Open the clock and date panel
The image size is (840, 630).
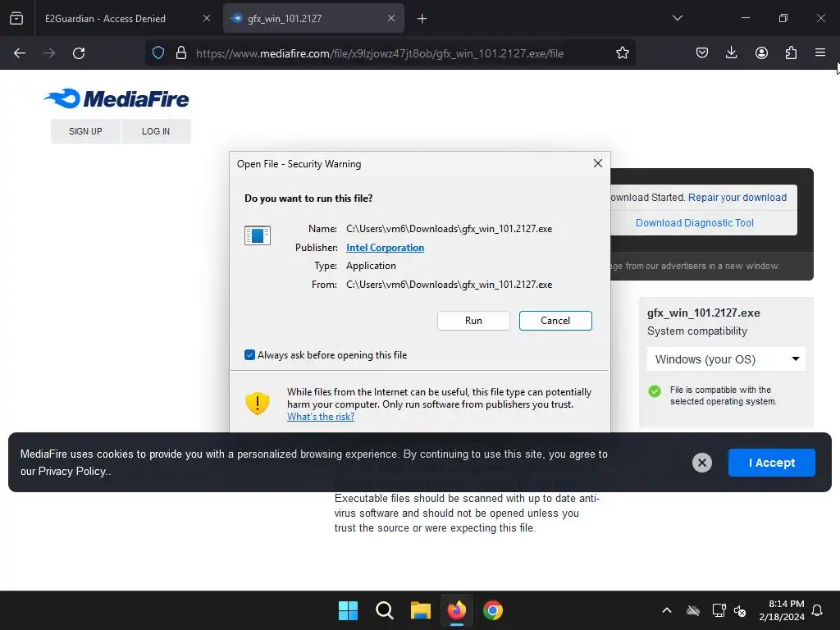pyautogui.click(x=781, y=610)
